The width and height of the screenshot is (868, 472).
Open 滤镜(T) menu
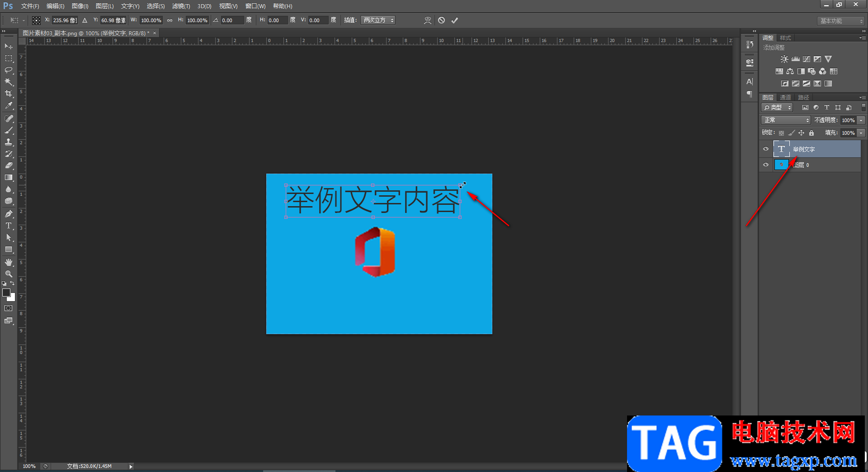click(181, 6)
